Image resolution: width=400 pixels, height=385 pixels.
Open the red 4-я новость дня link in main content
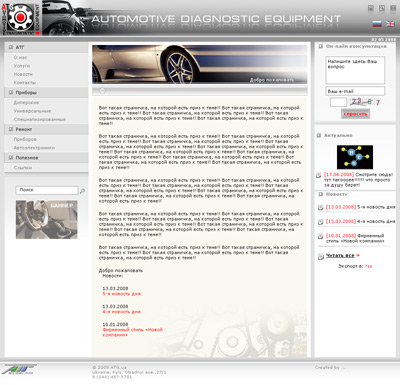(x=122, y=312)
